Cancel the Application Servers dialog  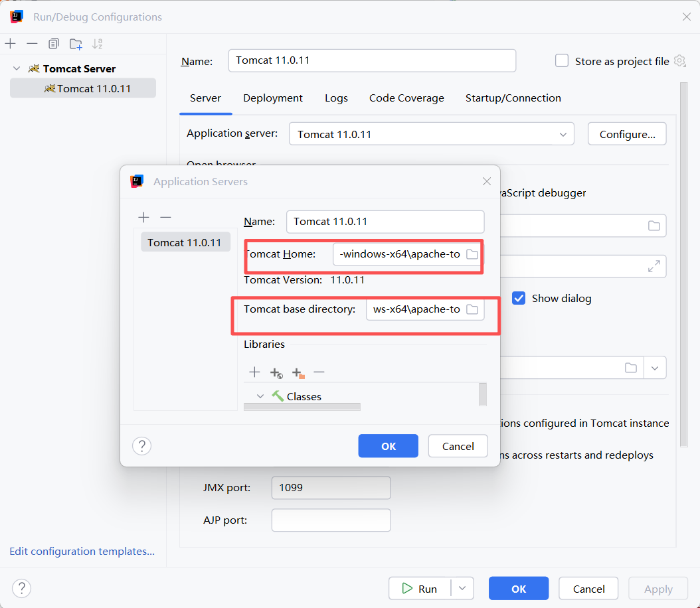[458, 446]
